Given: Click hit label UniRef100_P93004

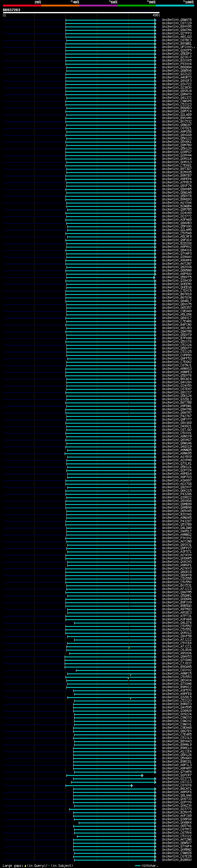Looking at the screenshot, I should [177, 64].
